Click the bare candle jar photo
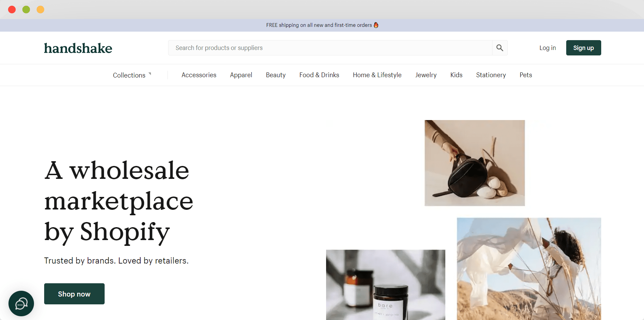This screenshot has width=644, height=320. point(386,285)
